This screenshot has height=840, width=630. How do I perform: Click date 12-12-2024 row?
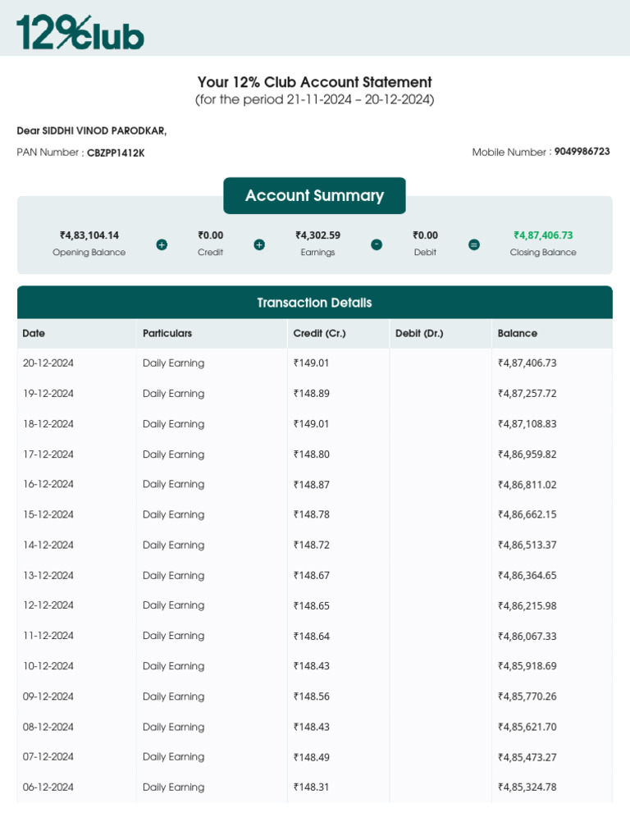tap(48, 605)
